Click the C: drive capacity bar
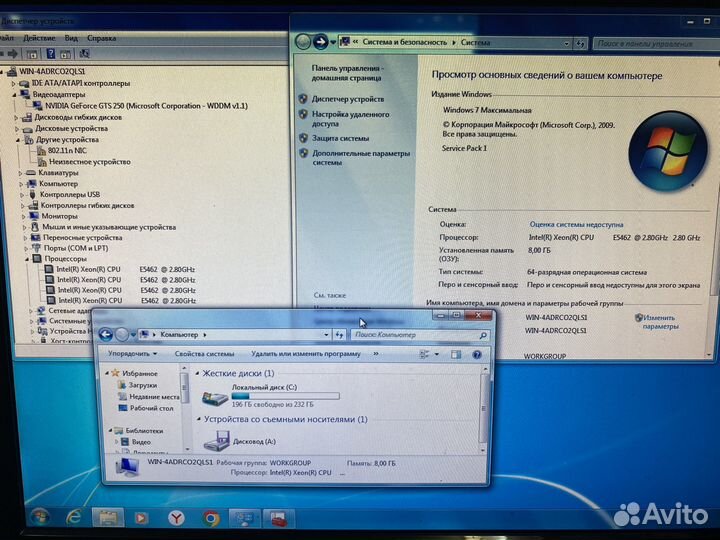The image size is (720, 540). coord(286,396)
